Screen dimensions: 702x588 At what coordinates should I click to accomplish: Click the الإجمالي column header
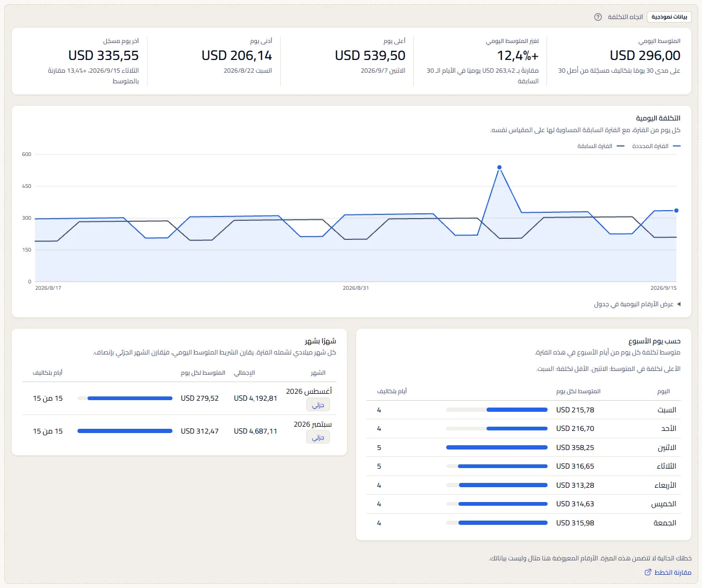[x=245, y=373]
